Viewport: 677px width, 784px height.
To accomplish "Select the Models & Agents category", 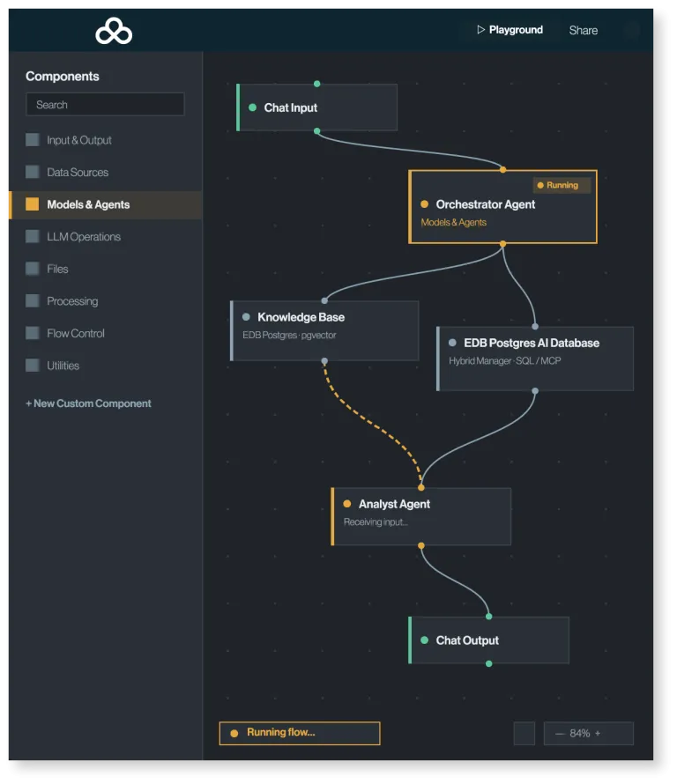I will pyautogui.click(x=106, y=204).
